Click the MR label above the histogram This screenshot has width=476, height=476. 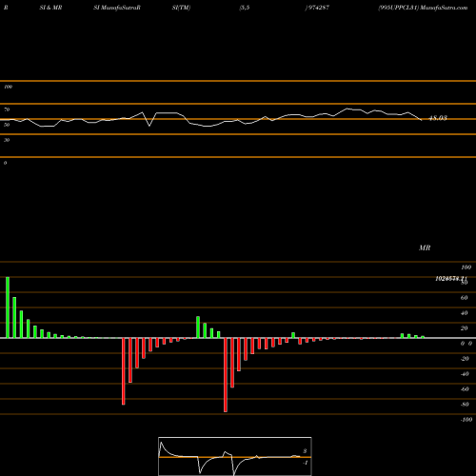(425, 248)
